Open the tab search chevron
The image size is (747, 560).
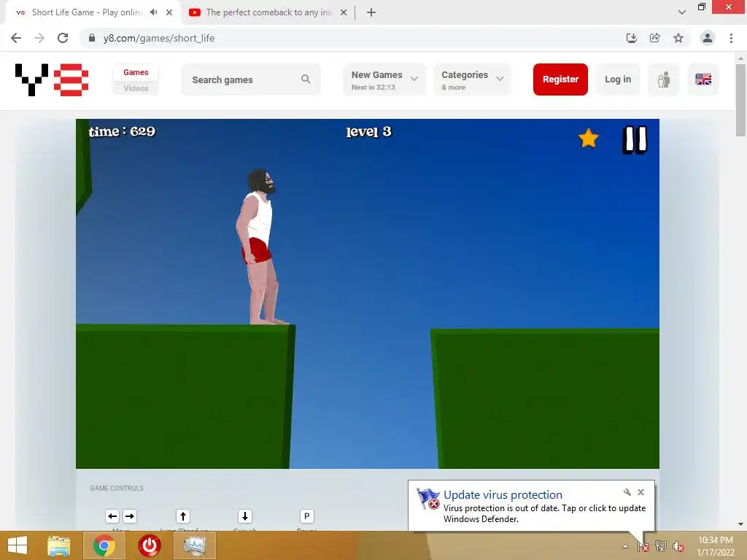(x=682, y=12)
